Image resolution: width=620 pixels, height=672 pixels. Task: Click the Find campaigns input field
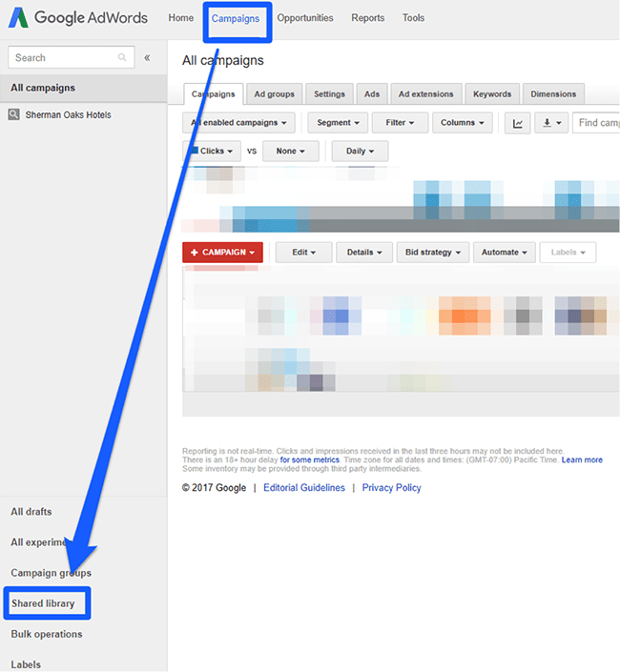596,123
